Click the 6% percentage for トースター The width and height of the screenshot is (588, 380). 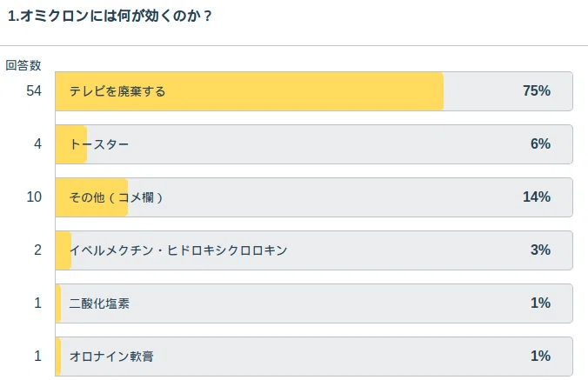540,143
